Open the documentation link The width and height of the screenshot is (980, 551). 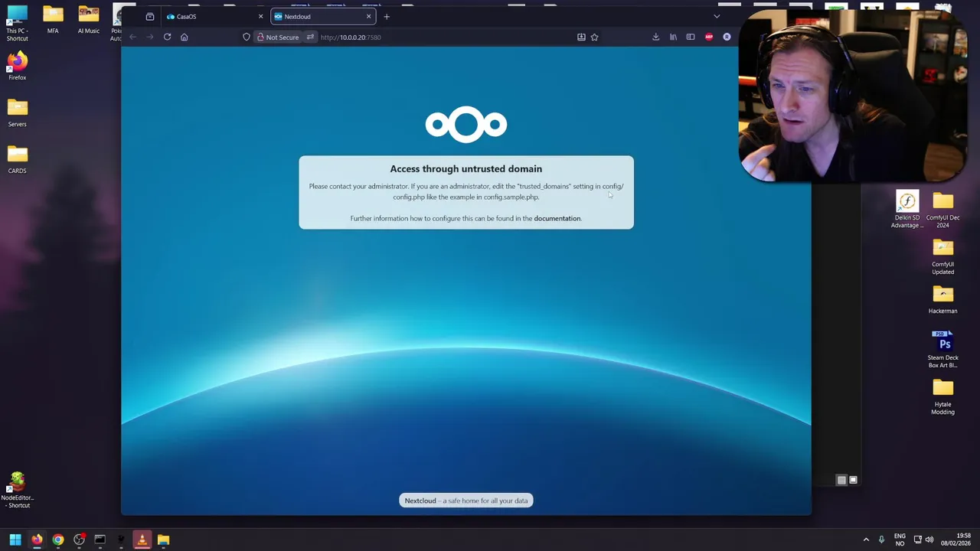coord(557,218)
